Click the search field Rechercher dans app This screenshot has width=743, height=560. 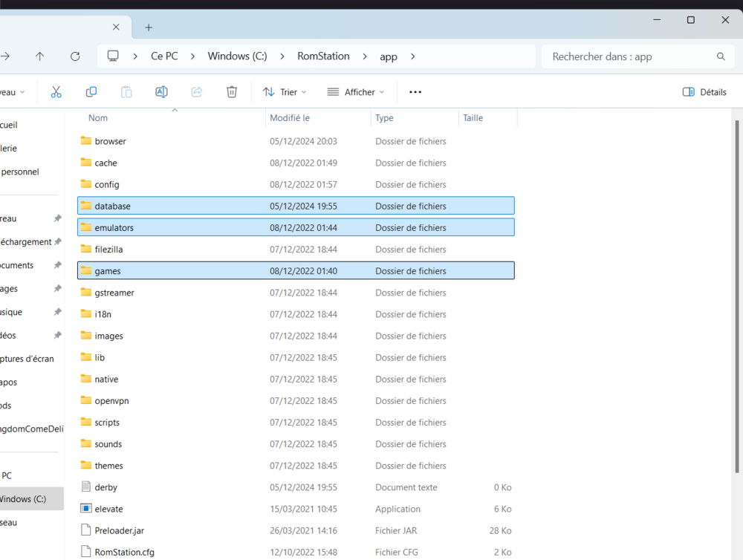click(632, 56)
